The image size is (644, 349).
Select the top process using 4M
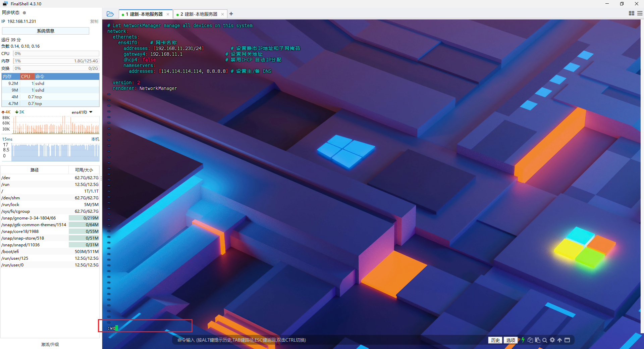click(50, 97)
